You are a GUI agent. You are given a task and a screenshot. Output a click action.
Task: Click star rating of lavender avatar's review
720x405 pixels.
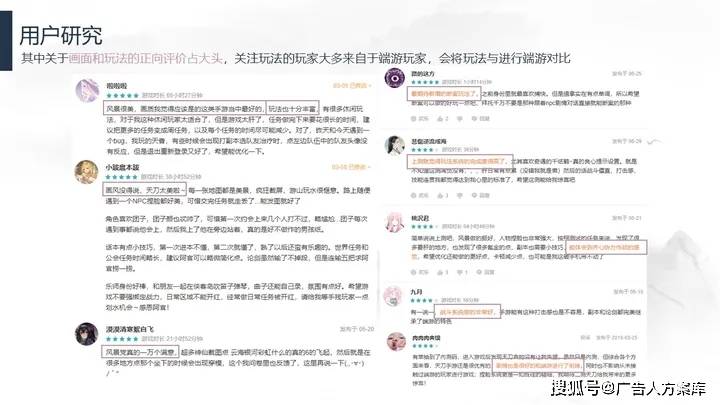pos(122,96)
